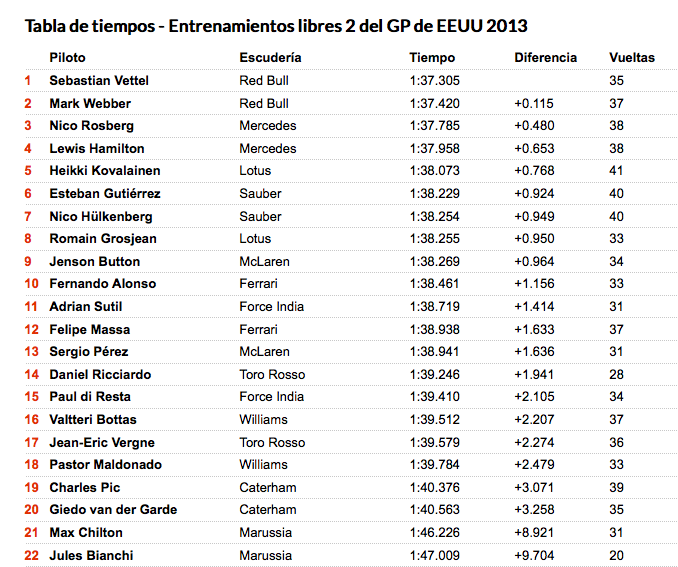The height and width of the screenshot is (567, 678).
Task: Select the Vueltas column header
Action: click(x=632, y=58)
